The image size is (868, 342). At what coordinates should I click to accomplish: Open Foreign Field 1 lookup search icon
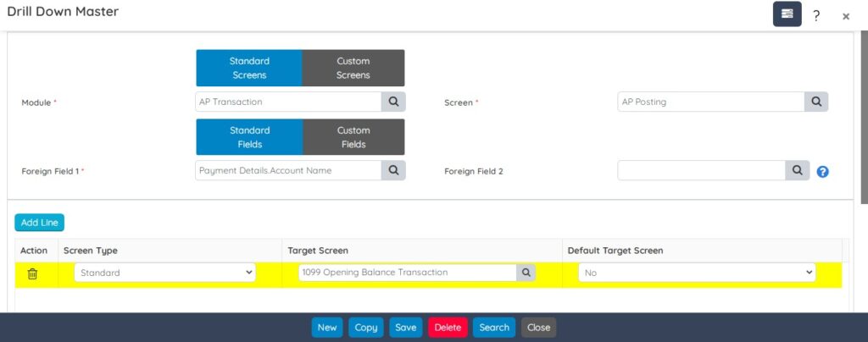(393, 170)
